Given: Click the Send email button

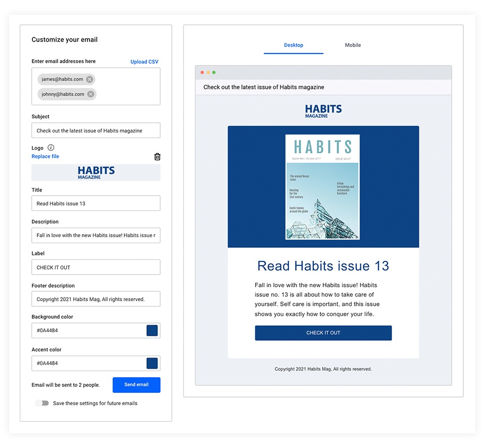Looking at the screenshot, I should click(136, 385).
